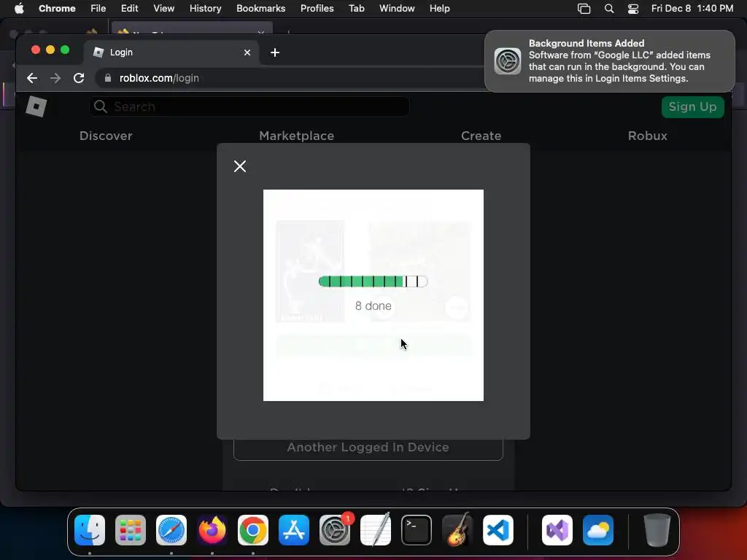Click the roblox.com/login address bar
The height and width of the screenshot is (560, 747).
[290, 78]
